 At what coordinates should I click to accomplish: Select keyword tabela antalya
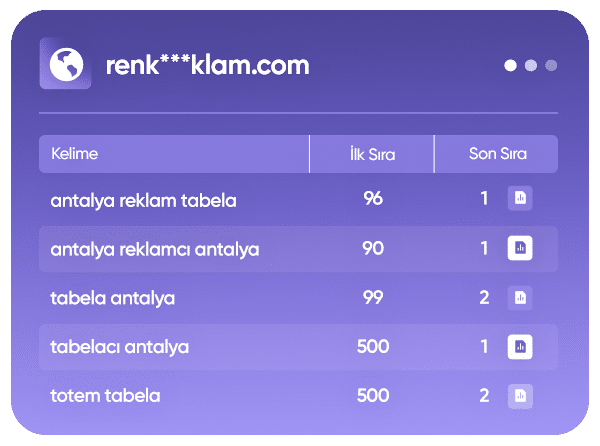click(113, 297)
